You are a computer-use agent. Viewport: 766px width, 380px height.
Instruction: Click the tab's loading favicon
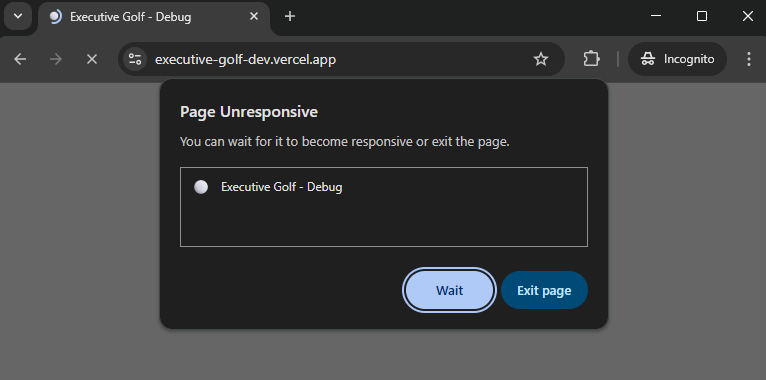coord(56,17)
